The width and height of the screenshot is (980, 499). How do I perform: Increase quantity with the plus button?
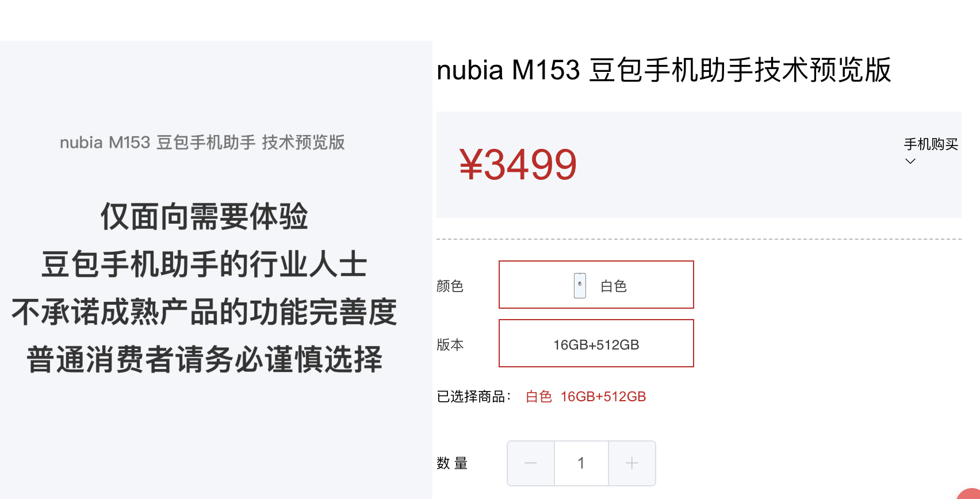(x=631, y=463)
